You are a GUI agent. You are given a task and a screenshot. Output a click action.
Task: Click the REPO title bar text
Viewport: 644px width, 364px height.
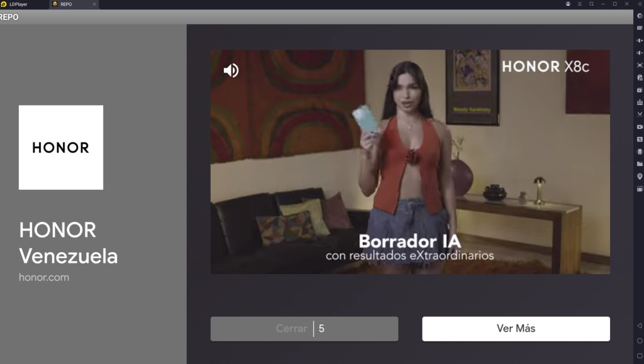[9, 17]
